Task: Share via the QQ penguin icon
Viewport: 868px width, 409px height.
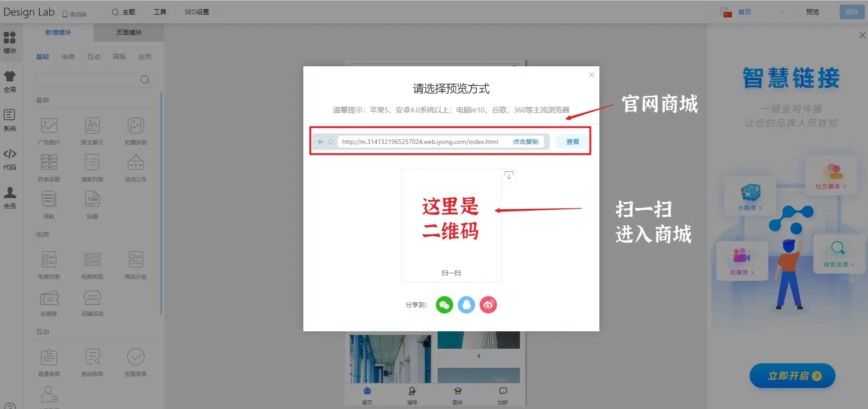Action: pyautogui.click(x=466, y=305)
